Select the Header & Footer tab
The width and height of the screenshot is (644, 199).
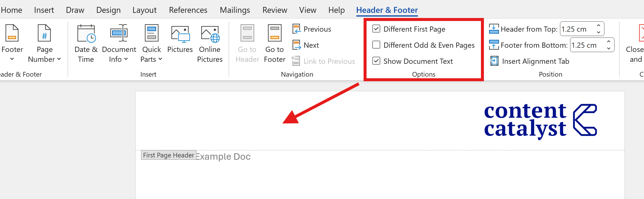pyautogui.click(x=387, y=10)
